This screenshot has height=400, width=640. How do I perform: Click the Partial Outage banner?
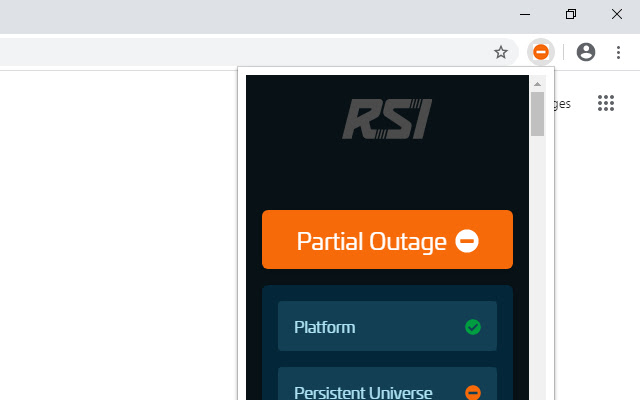tap(387, 240)
